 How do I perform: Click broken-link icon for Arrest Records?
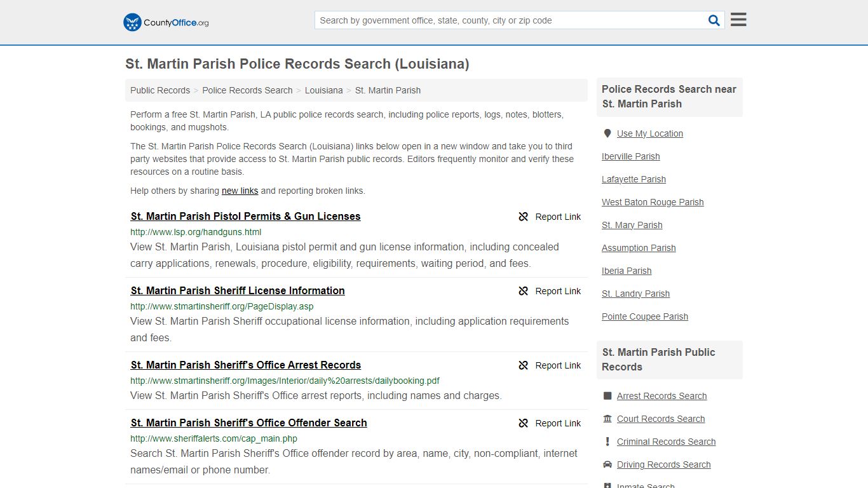pos(524,365)
